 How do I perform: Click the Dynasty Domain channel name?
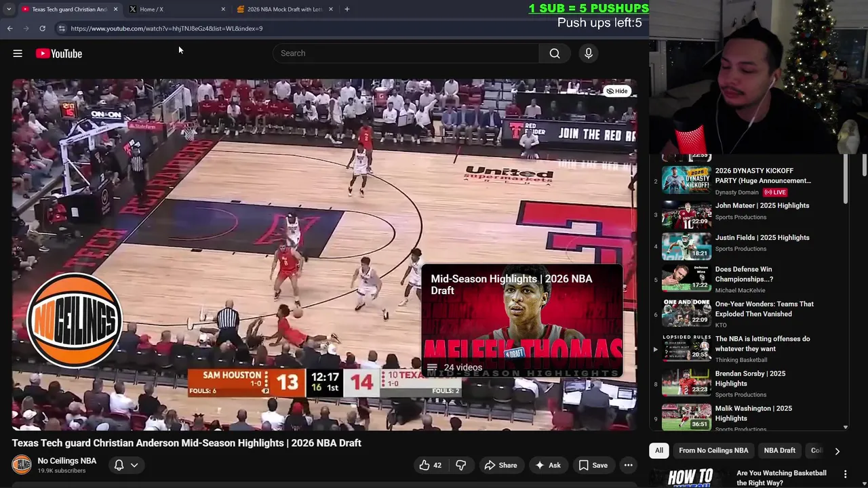coord(736,192)
